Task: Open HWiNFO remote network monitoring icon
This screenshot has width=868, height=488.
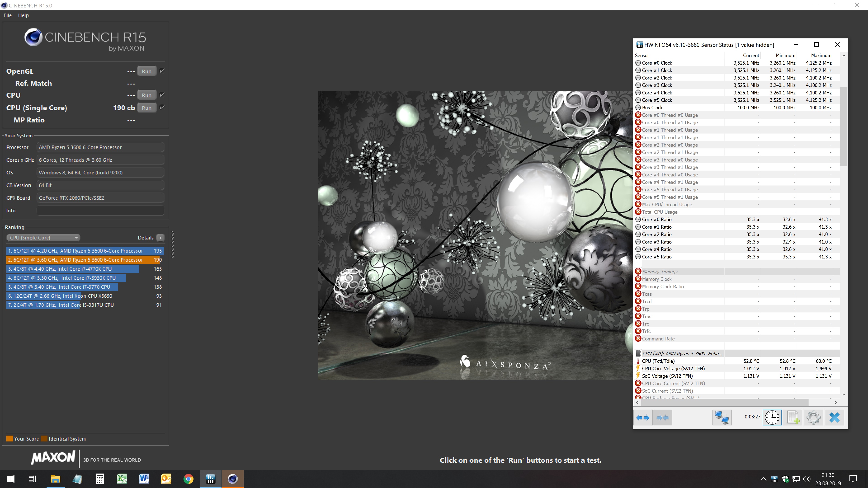Action: pos(722,418)
